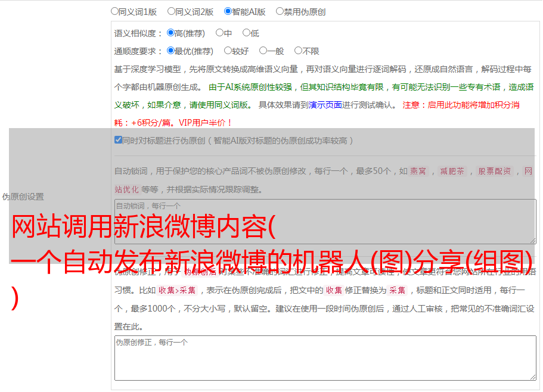Set 语义相似度 to 低
The width and height of the screenshot is (543, 392).
click(246, 33)
